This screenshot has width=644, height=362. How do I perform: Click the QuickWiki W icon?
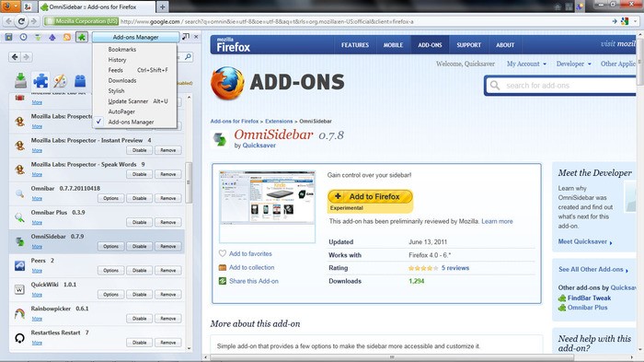pos(19,289)
